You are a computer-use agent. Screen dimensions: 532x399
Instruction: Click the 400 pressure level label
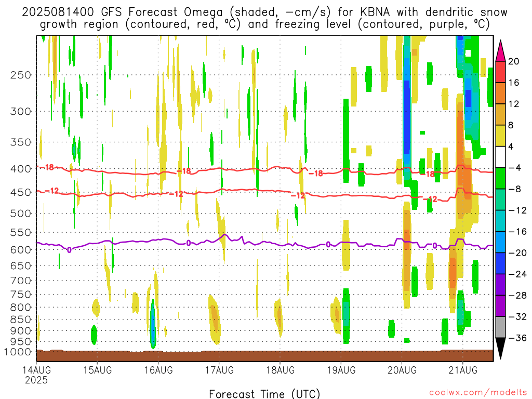click(21, 169)
